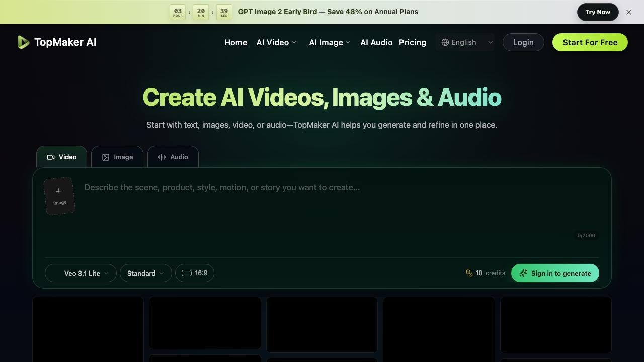Click the Login button
Image resolution: width=644 pixels, height=362 pixels.
point(523,42)
